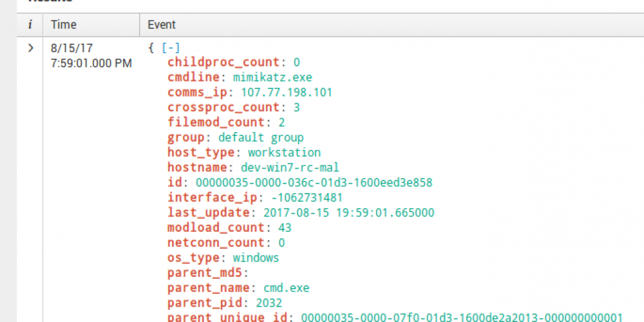Image resolution: width=644 pixels, height=322 pixels.
Task: Click the modload_count value 43
Action: coord(285,227)
